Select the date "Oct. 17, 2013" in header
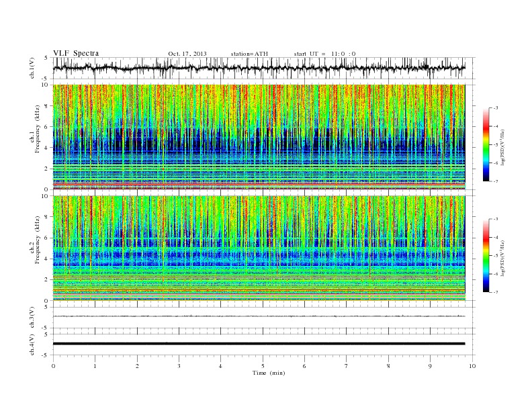Viewport: 532px width, 411px height. point(187,54)
